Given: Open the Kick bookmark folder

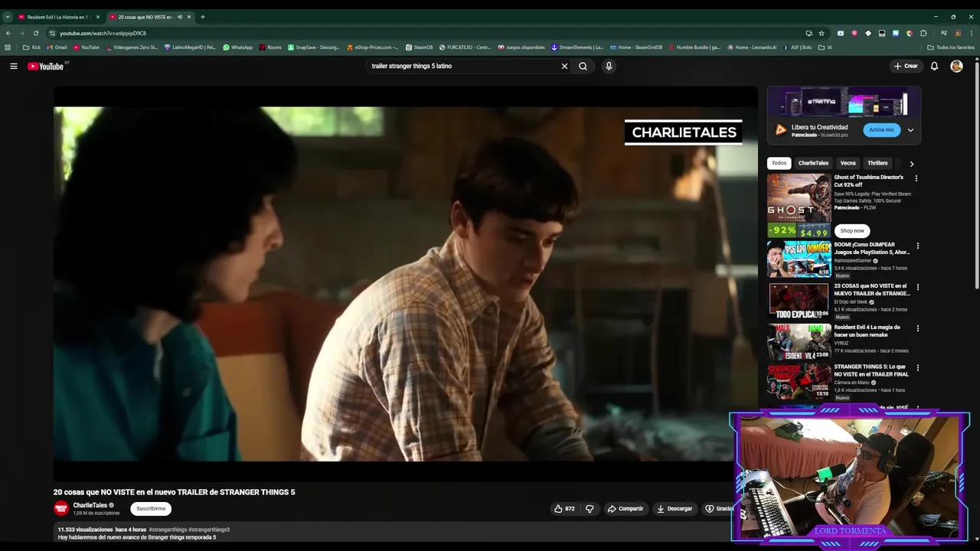Looking at the screenshot, I should pos(31,47).
